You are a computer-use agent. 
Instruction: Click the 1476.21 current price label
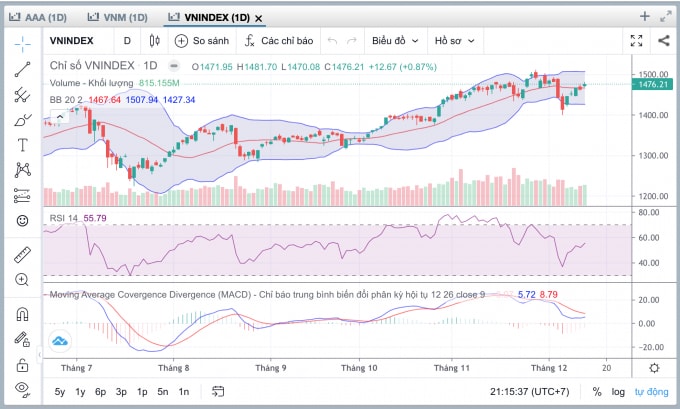click(652, 84)
